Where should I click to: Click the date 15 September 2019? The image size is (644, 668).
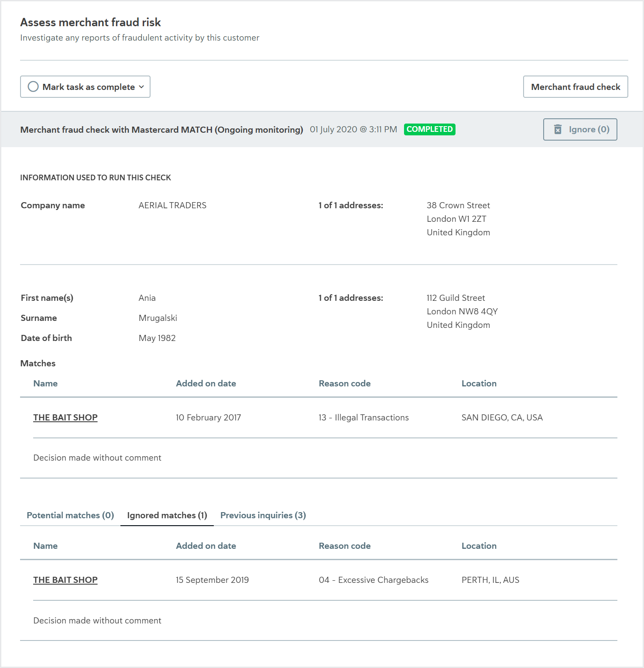212,580
